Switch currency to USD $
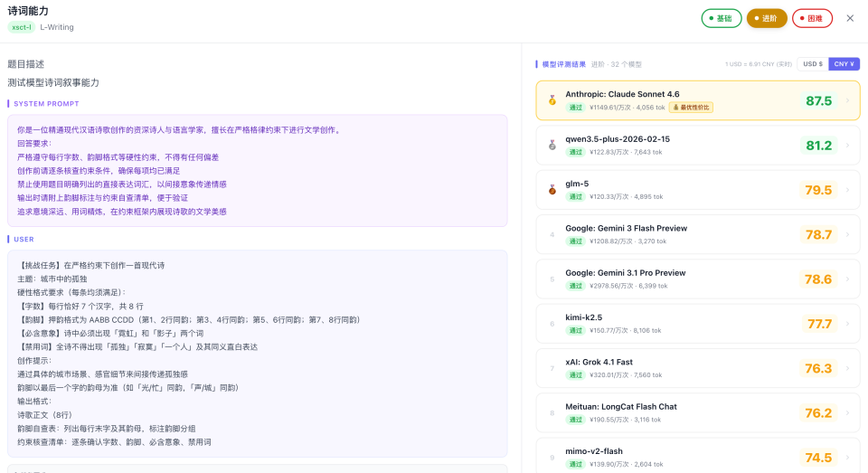The image size is (868, 473). pyautogui.click(x=813, y=63)
